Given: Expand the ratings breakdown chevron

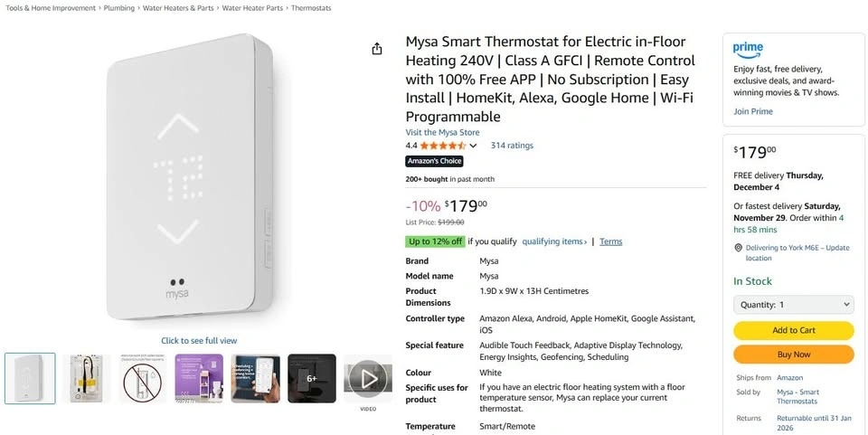Looking at the screenshot, I should 473,146.
